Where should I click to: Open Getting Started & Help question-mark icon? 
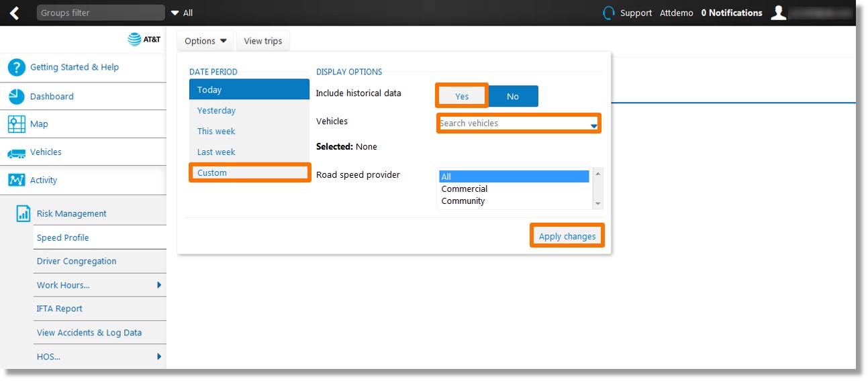16,67
